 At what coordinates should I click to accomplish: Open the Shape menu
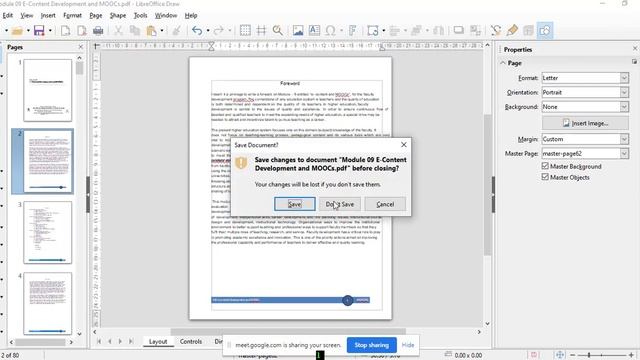tap(118, 16)
